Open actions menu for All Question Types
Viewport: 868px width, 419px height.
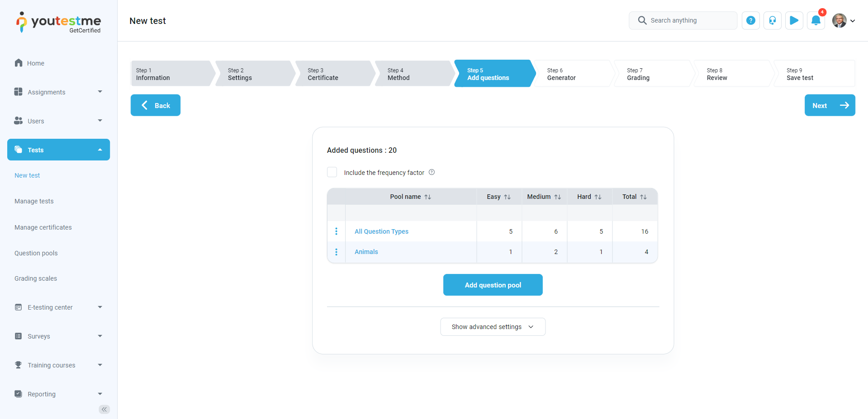click(x=336, y=231)
